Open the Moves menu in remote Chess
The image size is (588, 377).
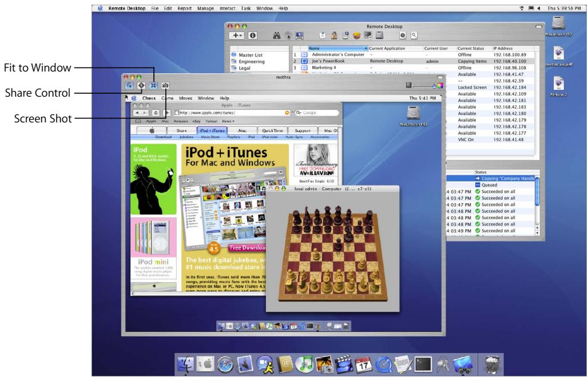(186, 98)
